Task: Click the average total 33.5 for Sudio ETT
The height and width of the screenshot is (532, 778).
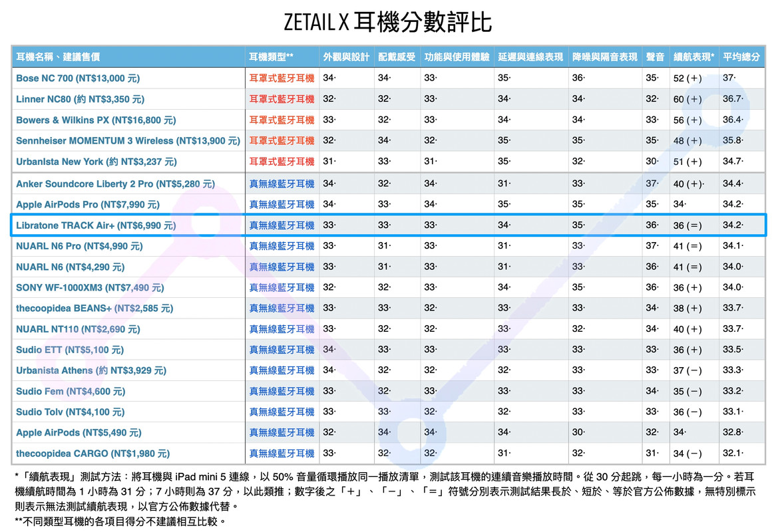Action: pyautogui.click(x=732, y=350)
